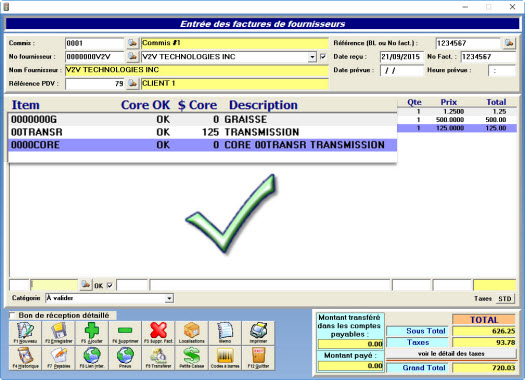
Task: Click the yellow Commis #1 name field
Action: point(235,43)
